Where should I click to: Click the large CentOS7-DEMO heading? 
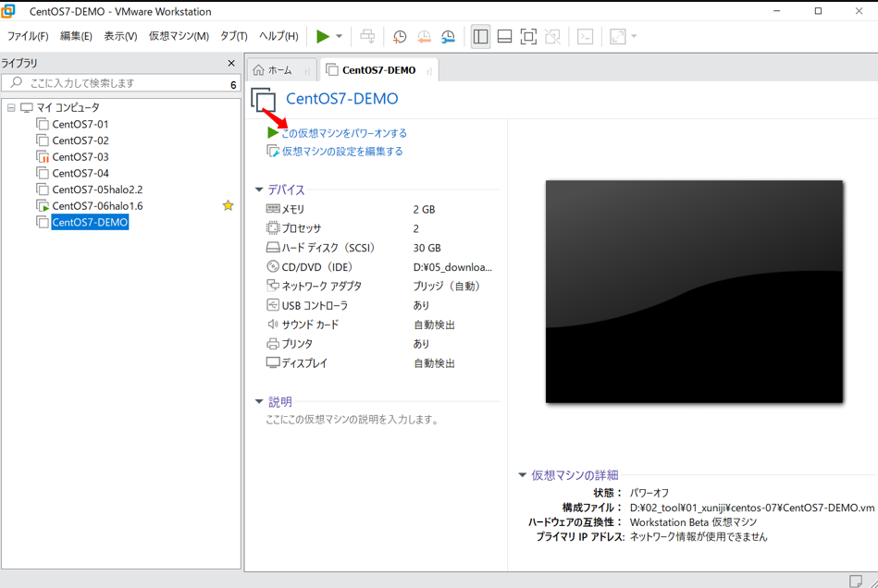[x=342, y=99]
